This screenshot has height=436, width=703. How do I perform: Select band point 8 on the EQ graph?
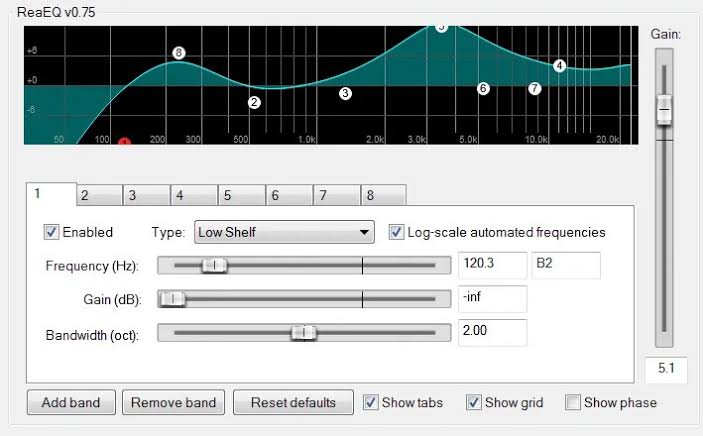tap(178, 53)
